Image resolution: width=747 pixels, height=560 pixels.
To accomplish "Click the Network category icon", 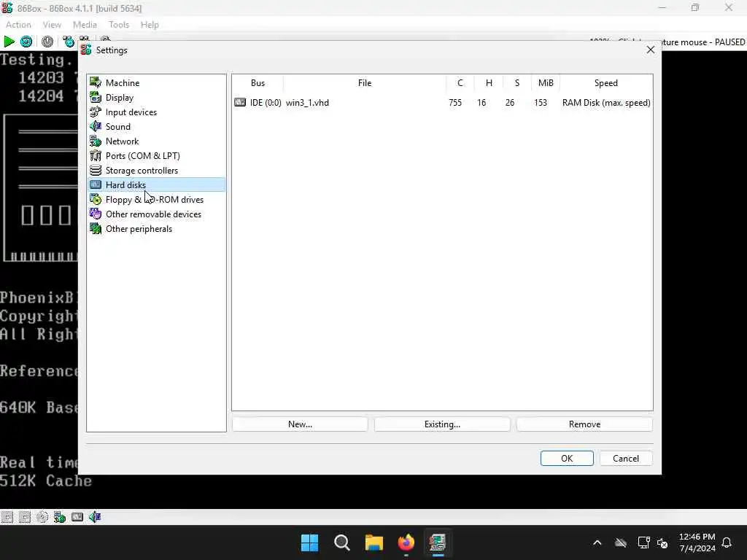I will [96, 141].
